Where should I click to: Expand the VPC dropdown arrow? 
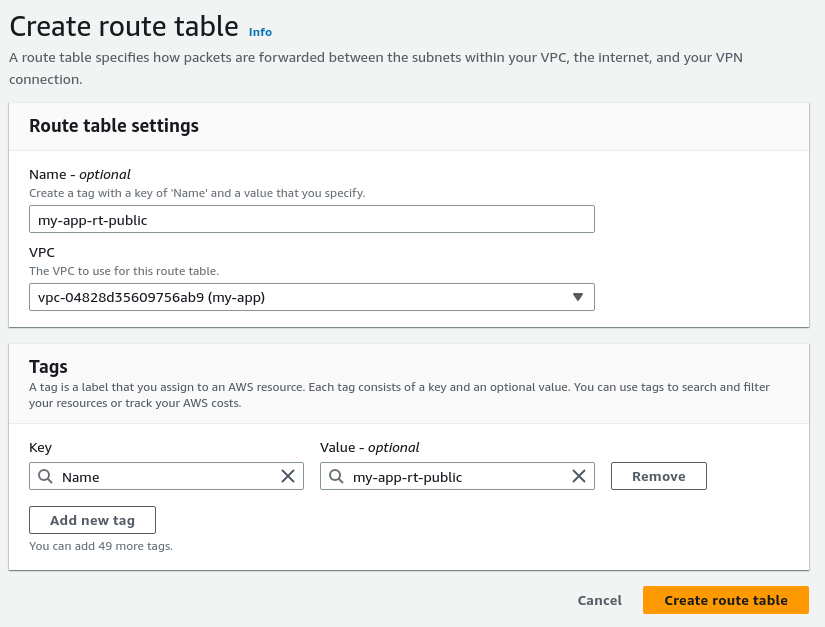pyautogui.click(x=578, y=297)
